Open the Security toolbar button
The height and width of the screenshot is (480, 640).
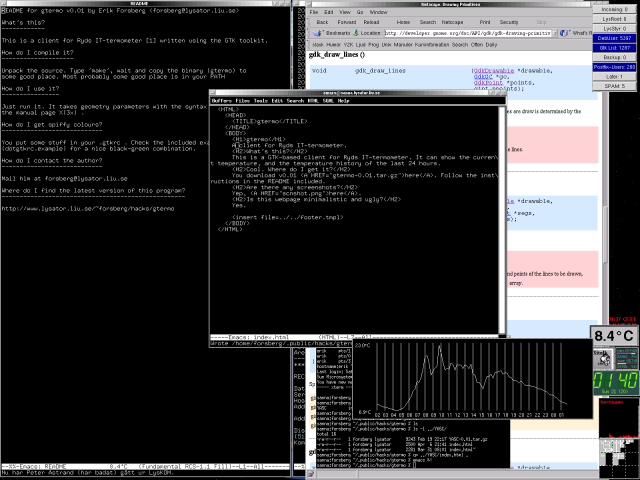pyautogui.click(x=508, y=20)
